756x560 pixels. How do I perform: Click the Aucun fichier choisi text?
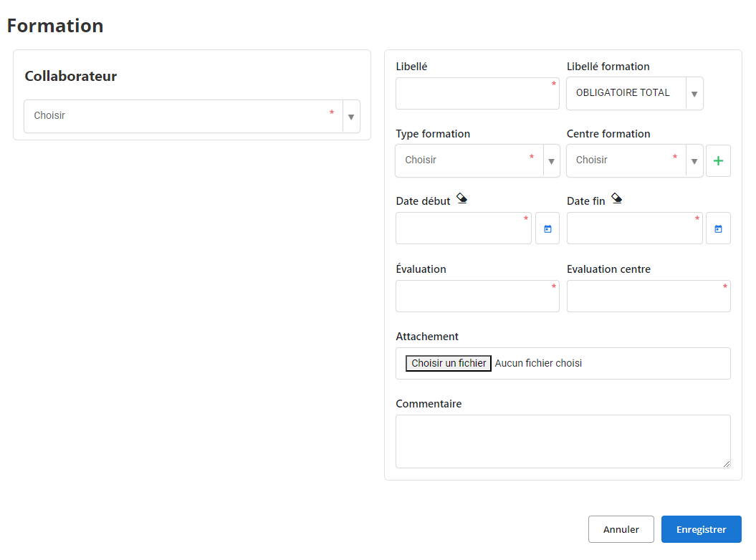tap(538, 363)
